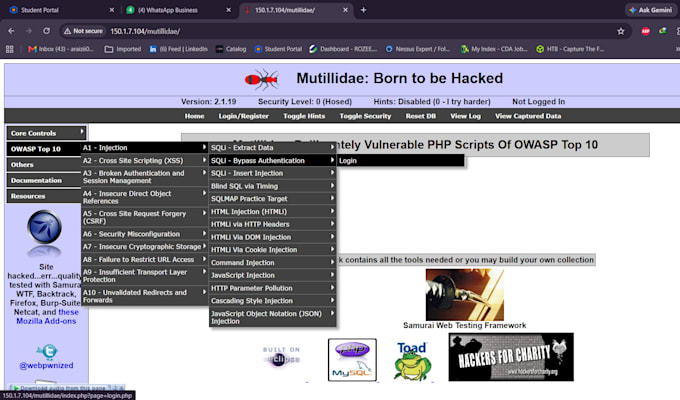The image size is (680, 400).
Task: Click the Ask Gemini button
Action: coord(651,10)
